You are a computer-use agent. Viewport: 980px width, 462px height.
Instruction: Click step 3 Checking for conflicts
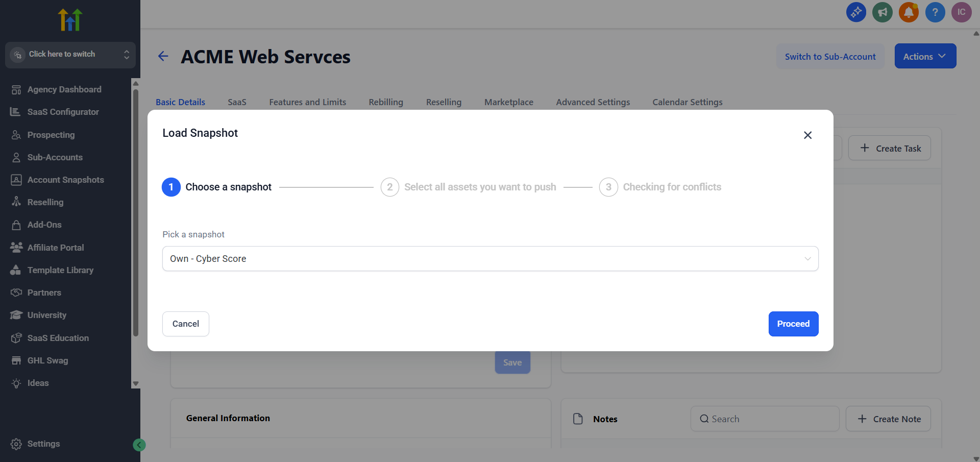tap(660, 187)
